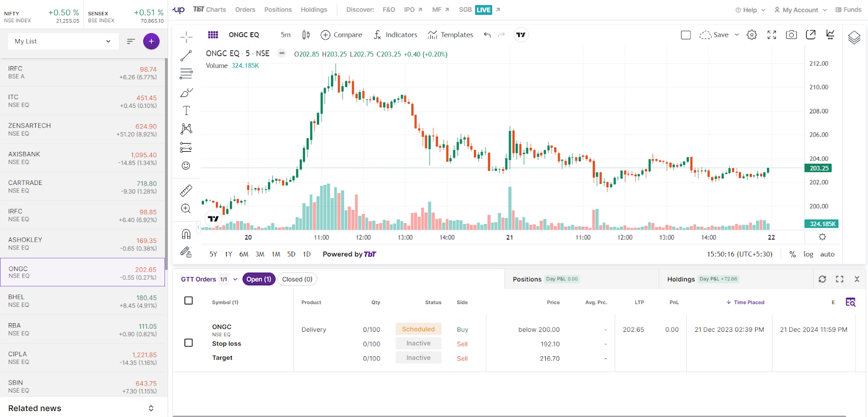Toggle log scale on chart
The width and height of the screenshot is (868, 417).
pyautogui.click(x=808, y=254)
